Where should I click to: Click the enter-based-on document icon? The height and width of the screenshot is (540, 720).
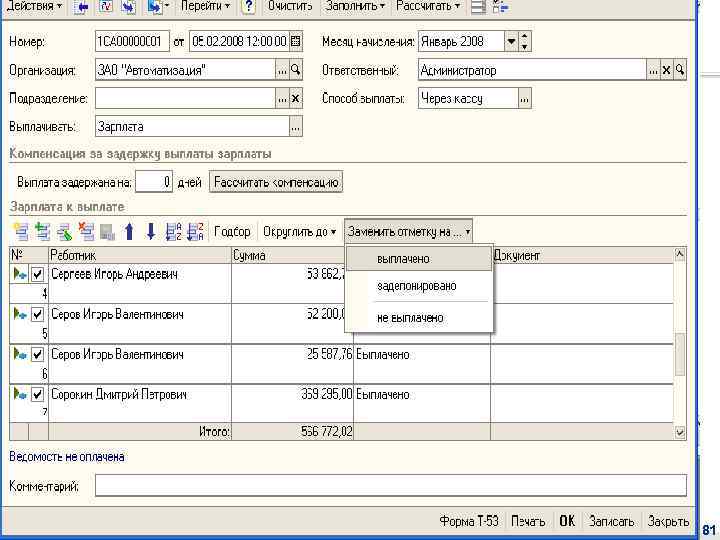click(157, 6)
